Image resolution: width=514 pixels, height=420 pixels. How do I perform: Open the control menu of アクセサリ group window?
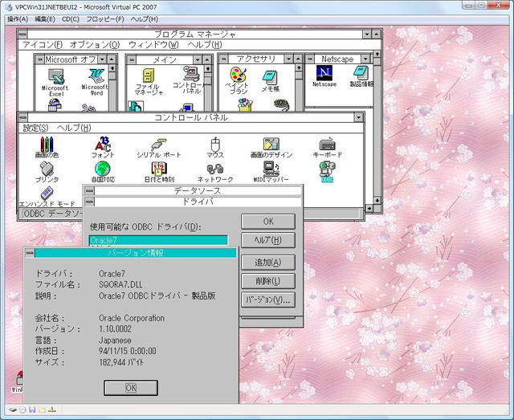[x=223, y=59]
